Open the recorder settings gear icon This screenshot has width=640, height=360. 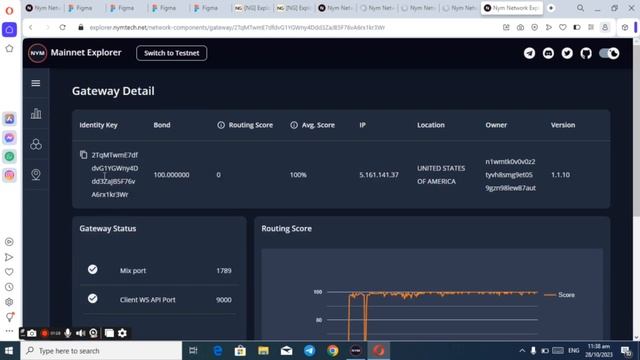[122, 333]
